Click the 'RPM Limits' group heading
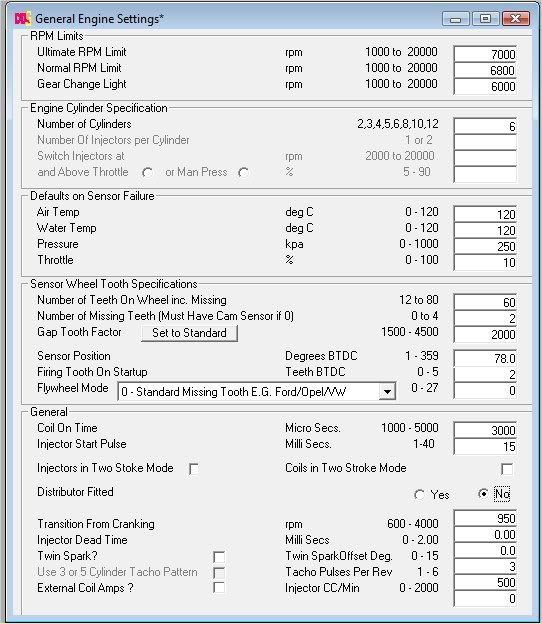This screenshot has width=542, height=624. (57, 36)
